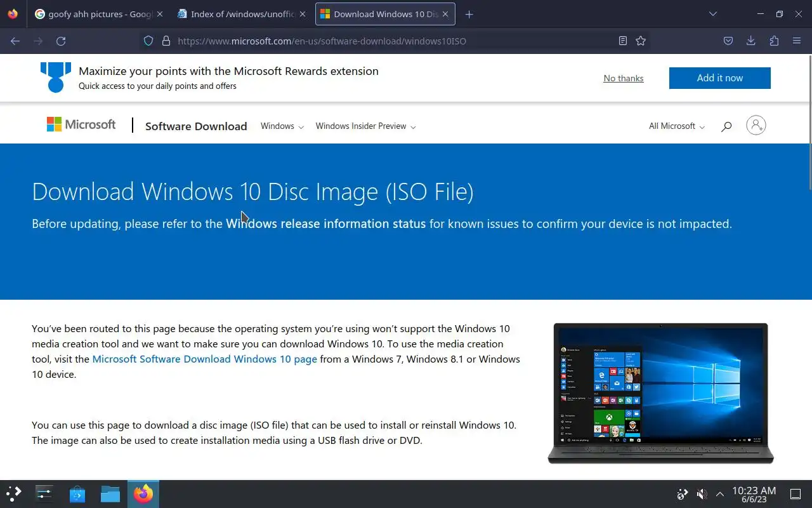Toggle reader view icon
Screen dimensions: 812x508
point(623,41)
